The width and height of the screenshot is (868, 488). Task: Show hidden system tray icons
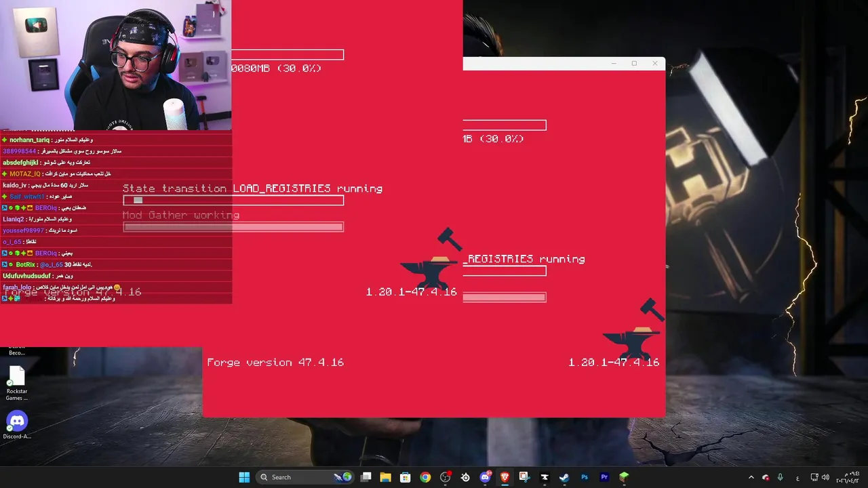(751, 477)
